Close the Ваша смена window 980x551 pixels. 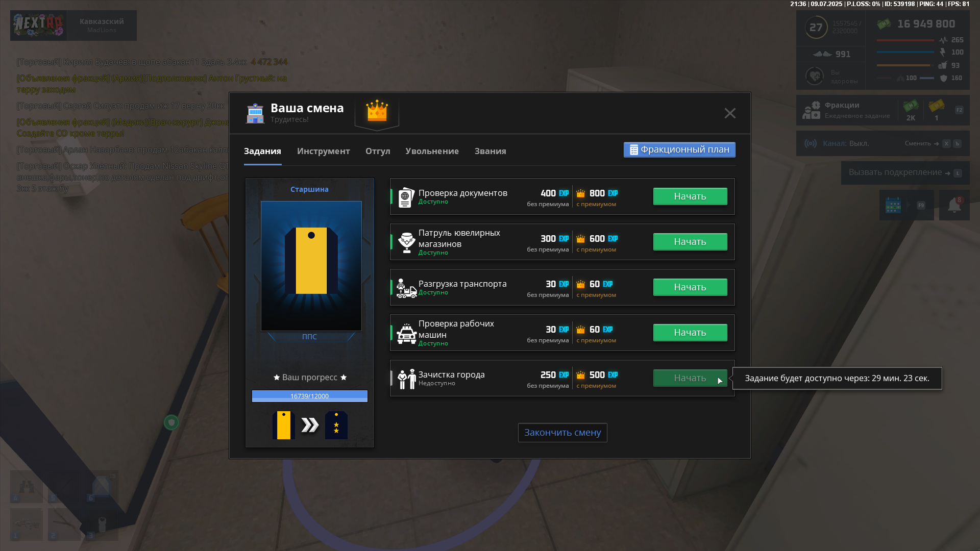tap(730, 113)
